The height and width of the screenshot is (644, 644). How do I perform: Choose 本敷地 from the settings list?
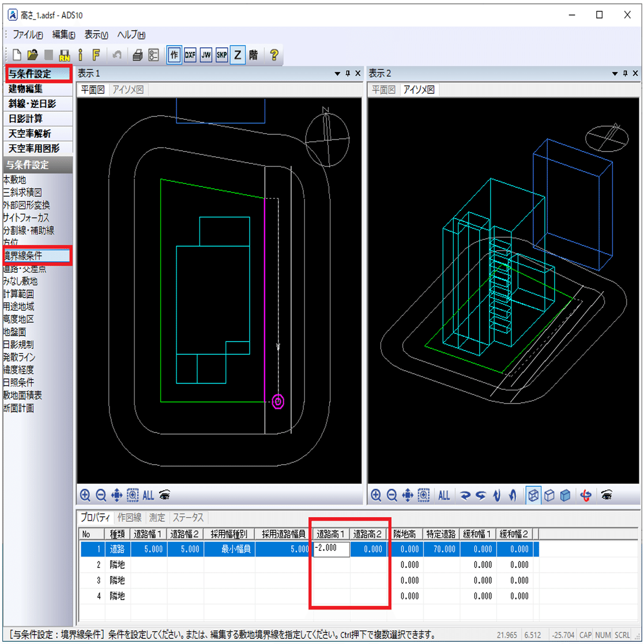point(15,179)
